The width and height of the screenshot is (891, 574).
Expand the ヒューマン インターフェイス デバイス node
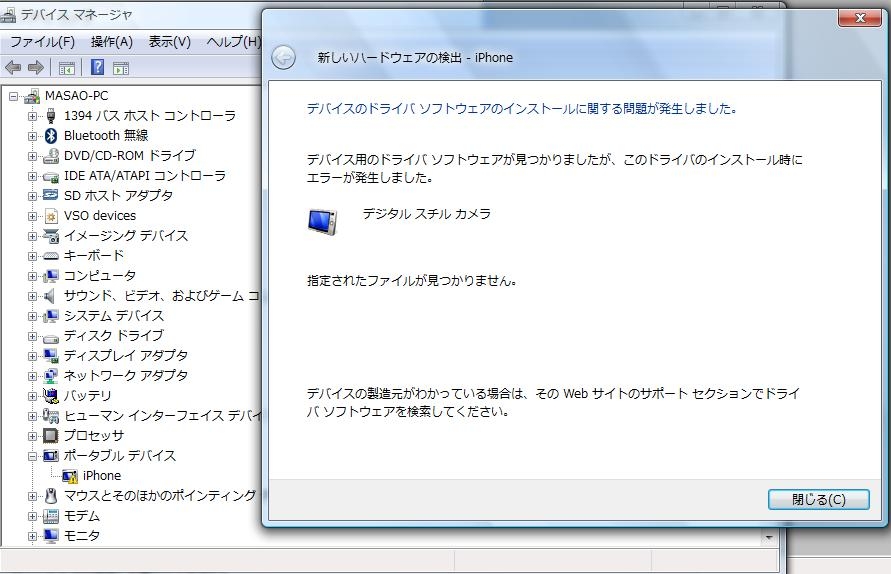32,417
